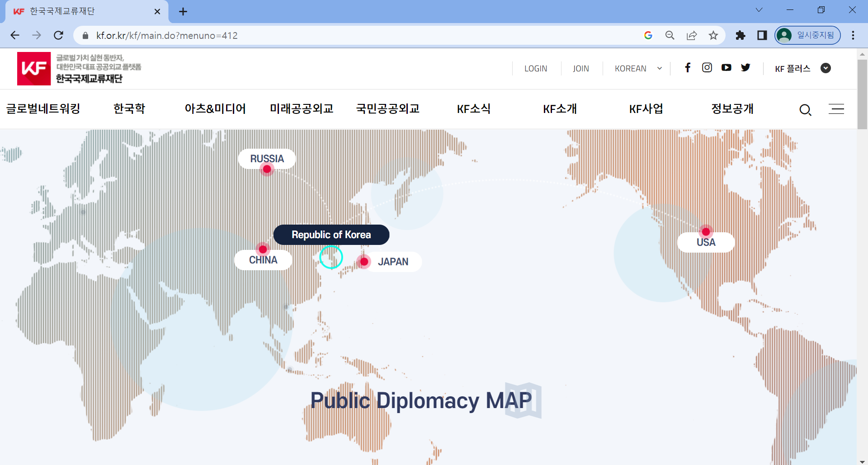Open the JOIN link
The image size is (868, 465).
(581, 69)
